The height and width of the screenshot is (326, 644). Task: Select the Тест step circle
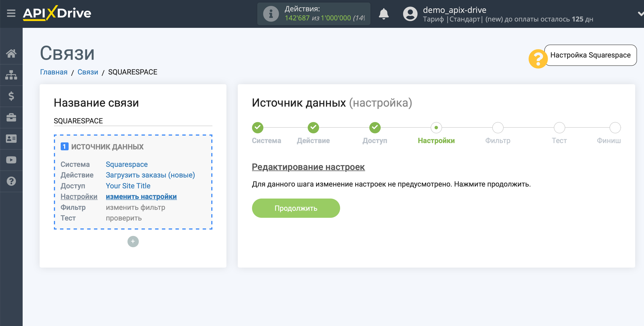[x=559, y=128]
